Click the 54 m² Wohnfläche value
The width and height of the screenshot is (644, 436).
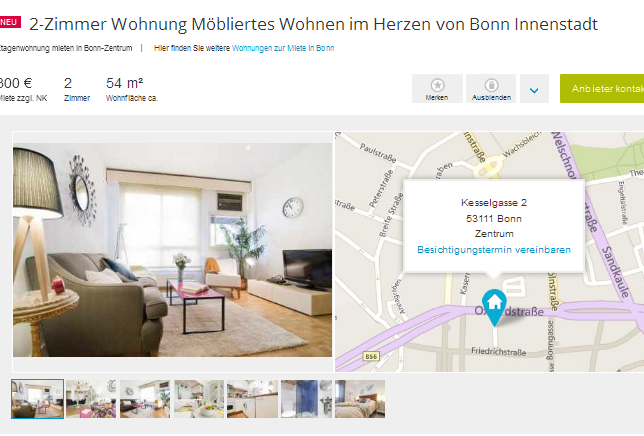coord(124,83)
